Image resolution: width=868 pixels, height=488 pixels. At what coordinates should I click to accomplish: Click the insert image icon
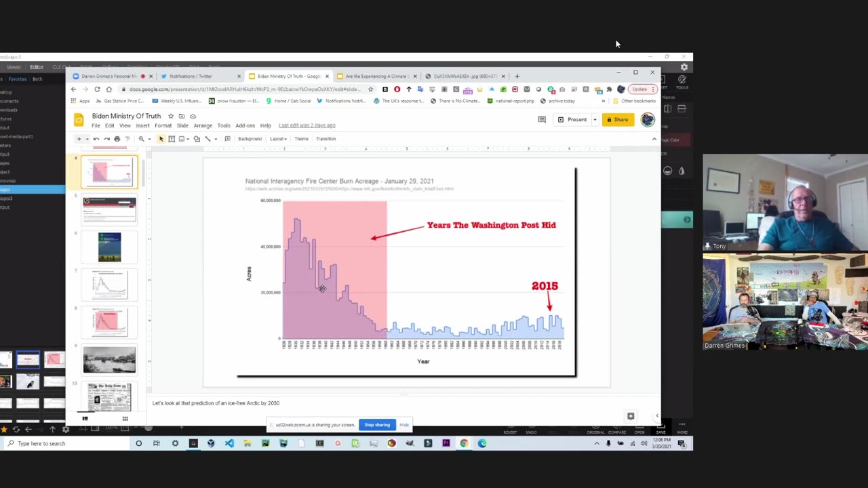click(181, 139)
